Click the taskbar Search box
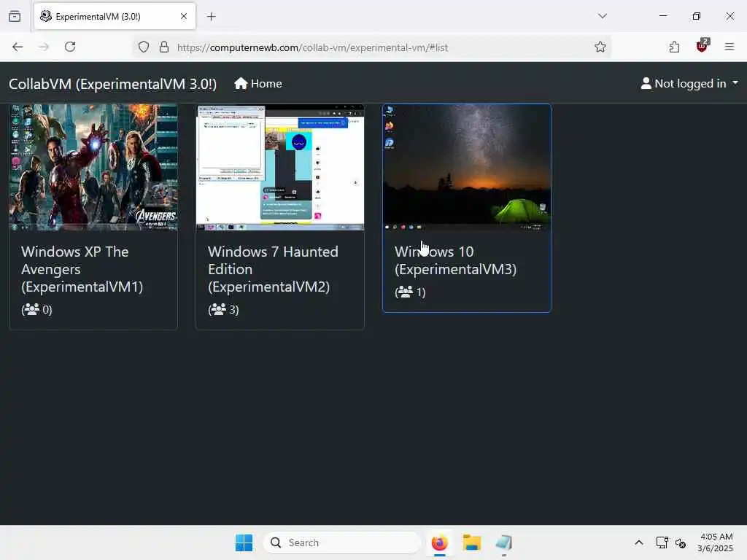Screen dimensions: 747x560 click(342, 542)
